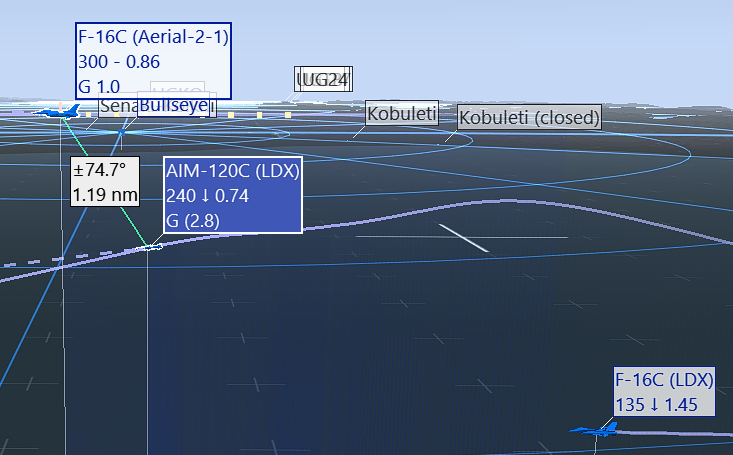The image size is (733, 455).
Task: Select the Kobuleti airfield label
Action: (402, 113)
